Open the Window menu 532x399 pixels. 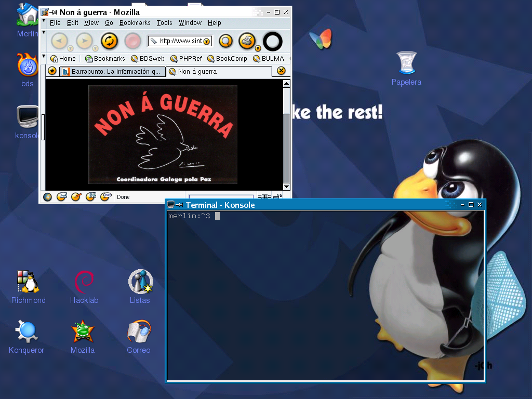point(190,23)
